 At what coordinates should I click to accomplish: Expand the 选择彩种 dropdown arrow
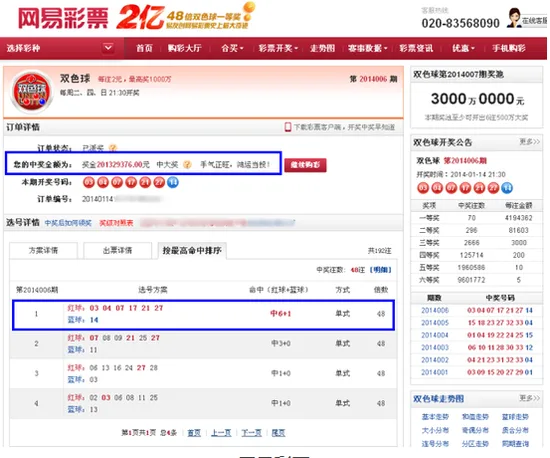point(108,47)
